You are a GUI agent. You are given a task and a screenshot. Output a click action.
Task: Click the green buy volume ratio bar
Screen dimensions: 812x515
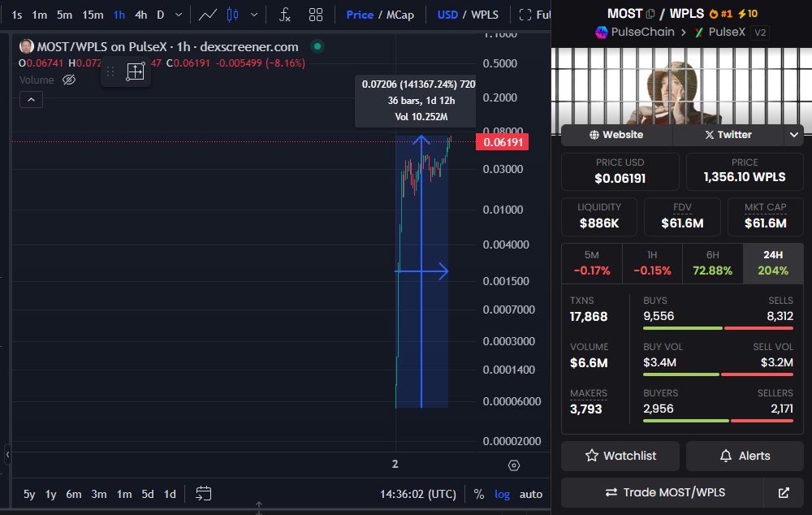[682, 374]
